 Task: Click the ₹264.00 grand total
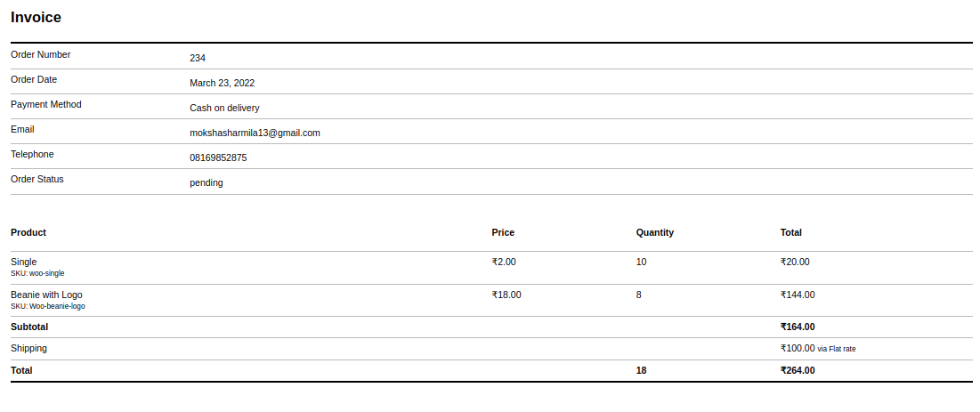point(798,371)
